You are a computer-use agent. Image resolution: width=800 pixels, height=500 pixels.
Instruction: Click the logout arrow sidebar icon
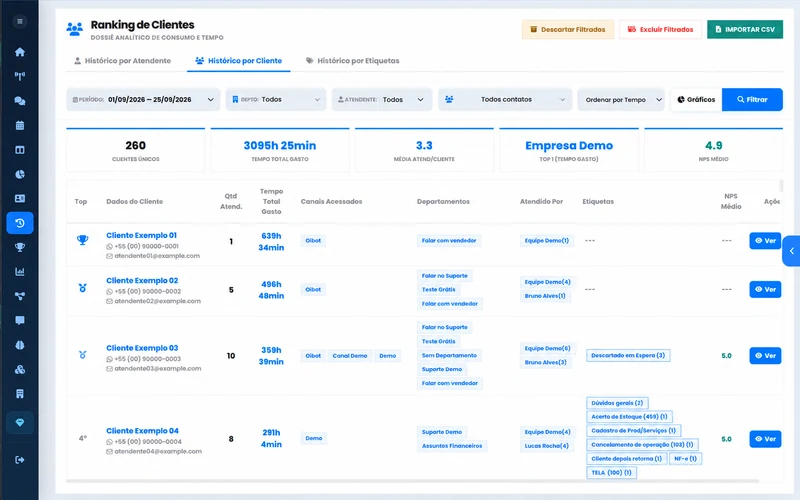pos(20,460)
